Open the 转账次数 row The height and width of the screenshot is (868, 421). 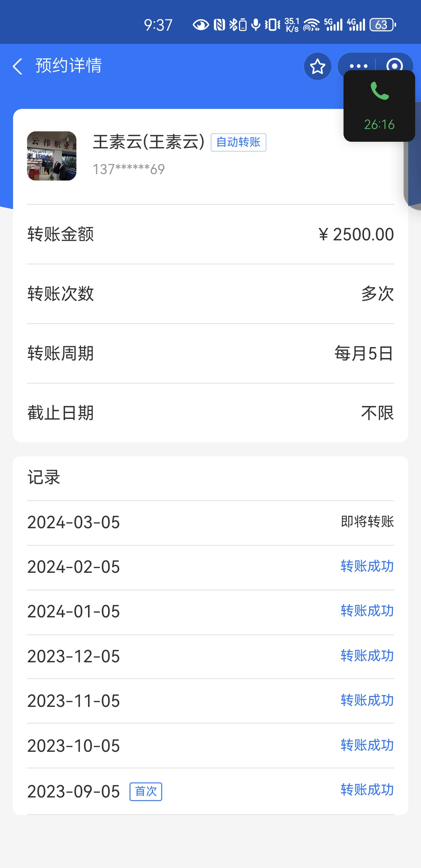(210, 294)
